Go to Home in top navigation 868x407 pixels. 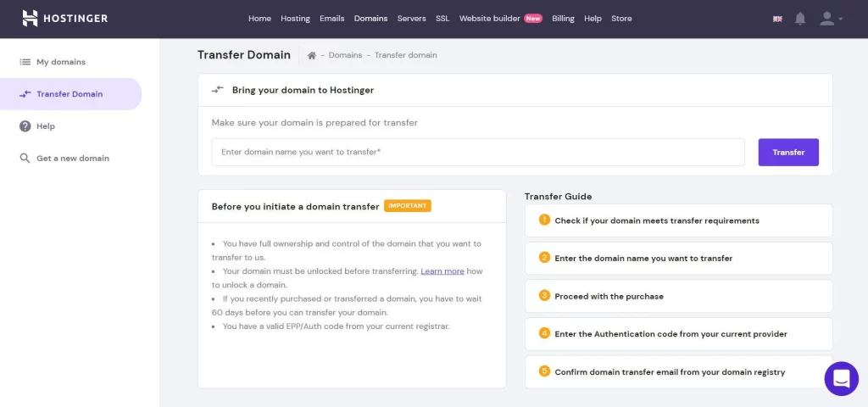(259, 19)
